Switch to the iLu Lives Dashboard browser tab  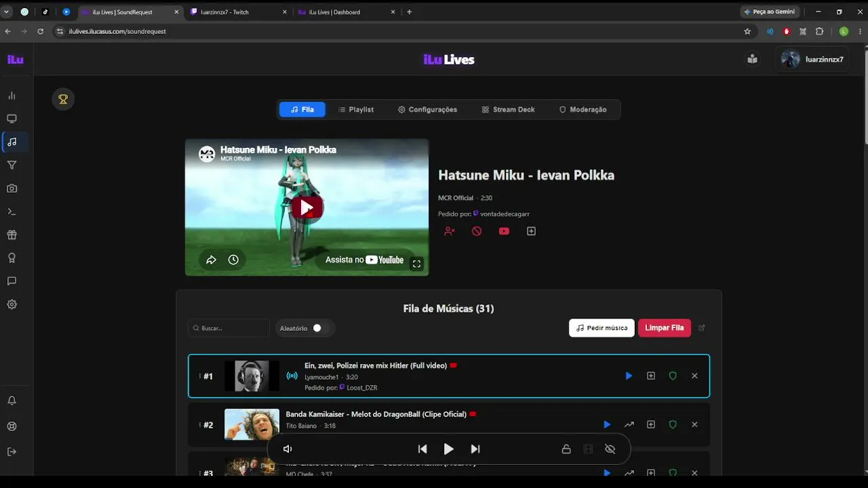[346, 12]
